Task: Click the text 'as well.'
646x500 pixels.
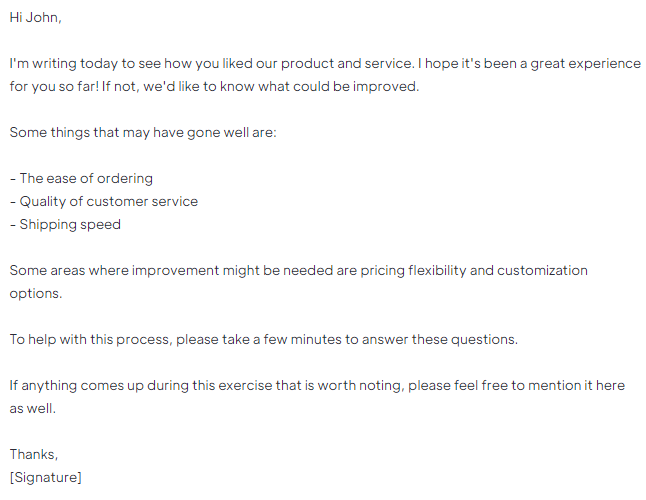Action: pyautogui.click(x=33, y=409)
